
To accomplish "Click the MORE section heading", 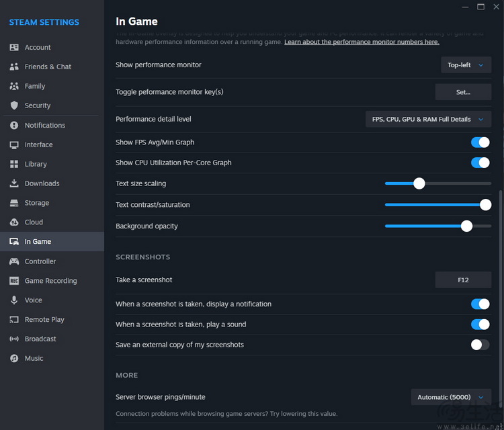I will 126,376.
